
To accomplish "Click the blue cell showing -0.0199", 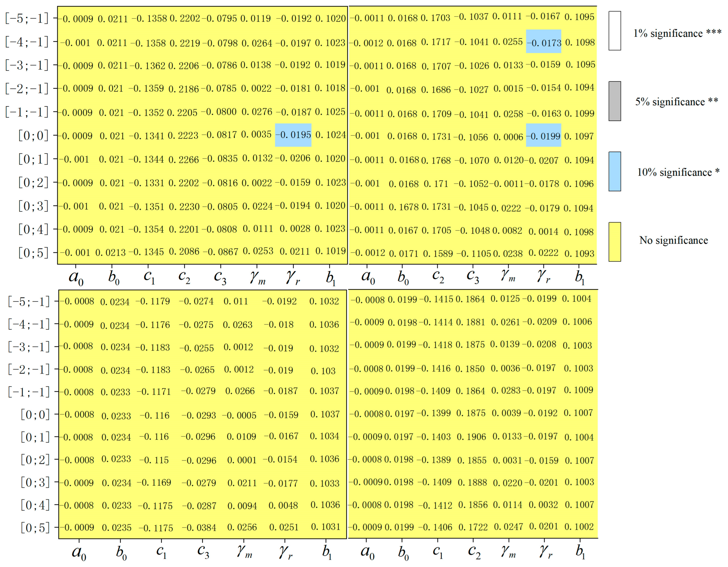I will (543, 135).
